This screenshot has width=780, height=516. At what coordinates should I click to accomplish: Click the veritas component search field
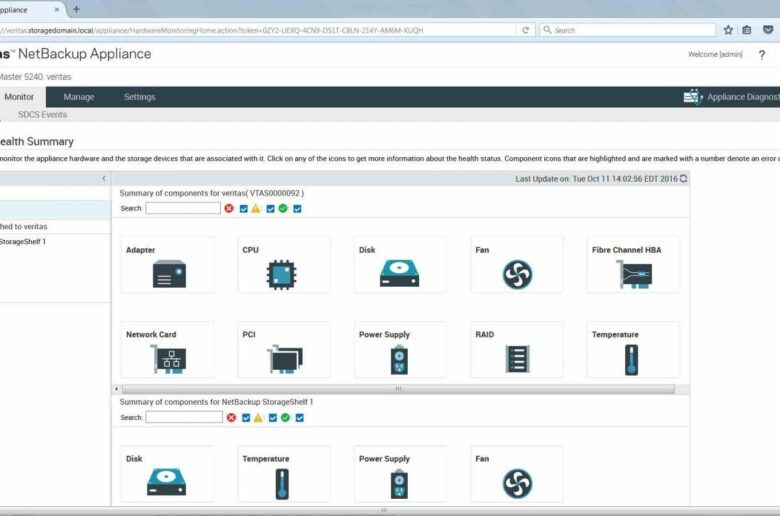click(x=183, y=208)
